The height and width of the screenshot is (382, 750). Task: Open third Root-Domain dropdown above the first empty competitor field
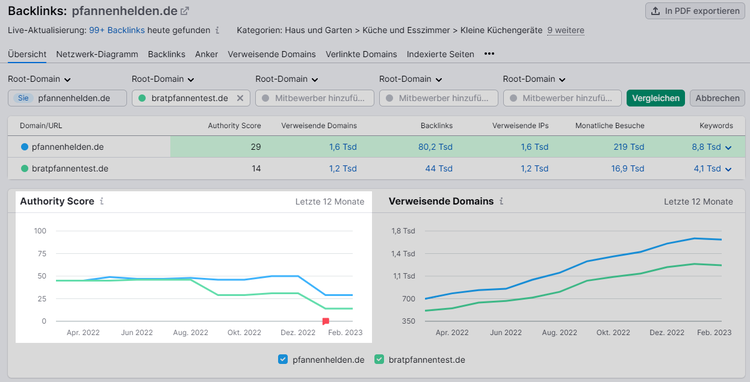point(287,79)
